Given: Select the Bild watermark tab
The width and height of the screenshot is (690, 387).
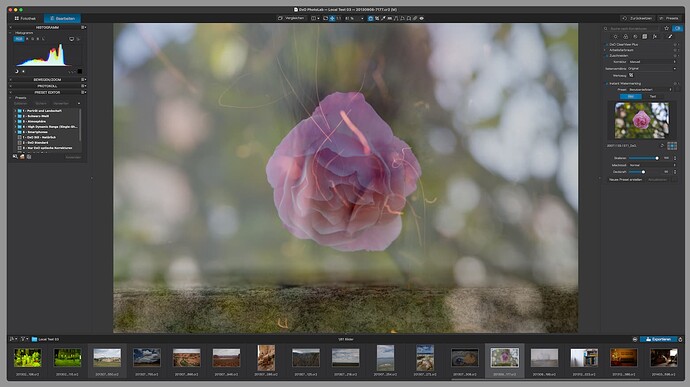Looking at the screenshot, I should coord(631,96).
